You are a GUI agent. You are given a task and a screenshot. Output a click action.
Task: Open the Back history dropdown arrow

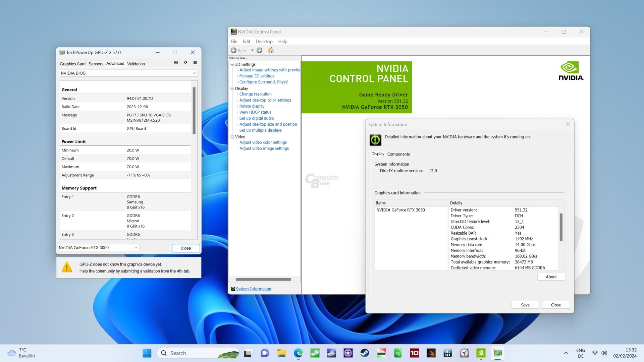click(x=252, y=50)
